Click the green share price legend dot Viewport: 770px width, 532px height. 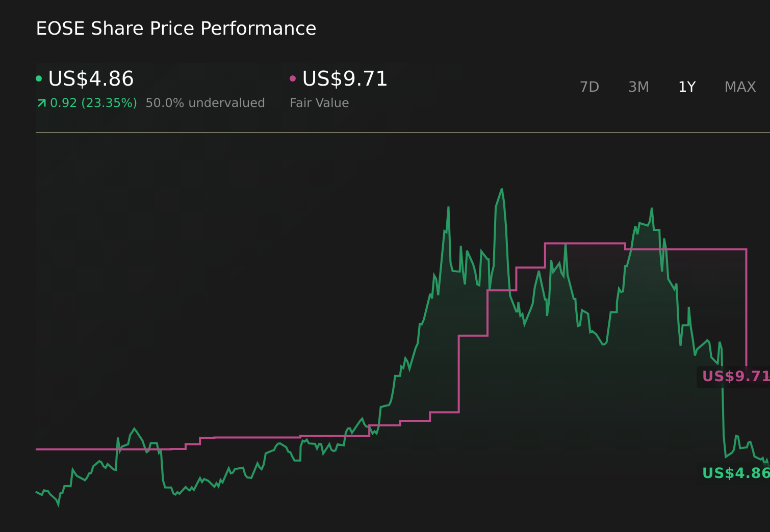39,77
